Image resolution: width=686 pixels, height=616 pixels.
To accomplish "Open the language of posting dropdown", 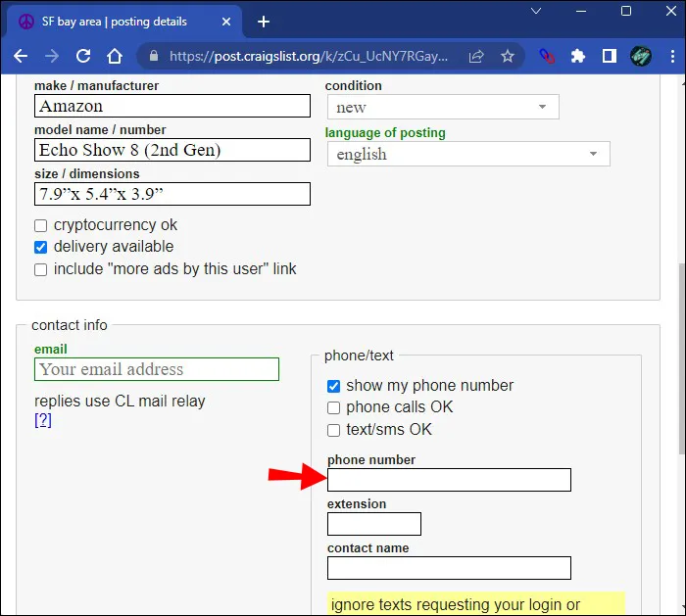I will pos(468,154).
